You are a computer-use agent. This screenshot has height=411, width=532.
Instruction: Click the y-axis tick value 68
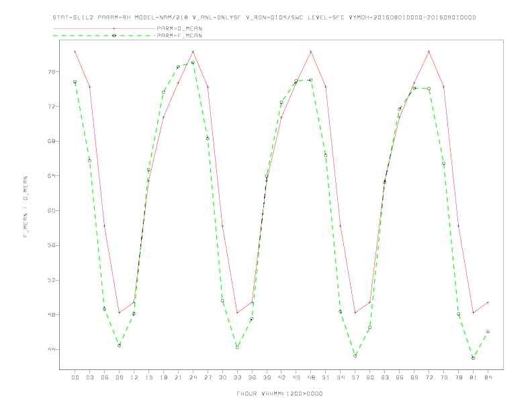[x=51, y=141]
